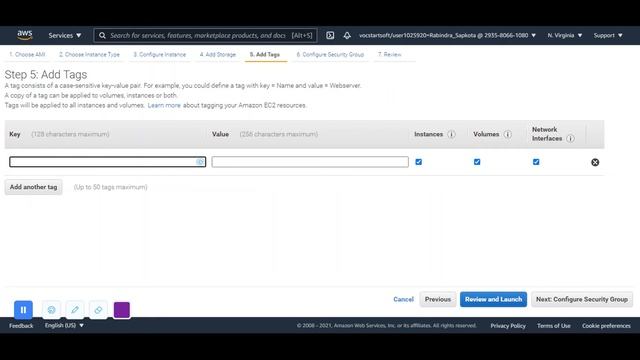The width and height of the screenshot is (640, 360).
Task: Click Next: Configure Security Group button
Action: click(582, 299)
